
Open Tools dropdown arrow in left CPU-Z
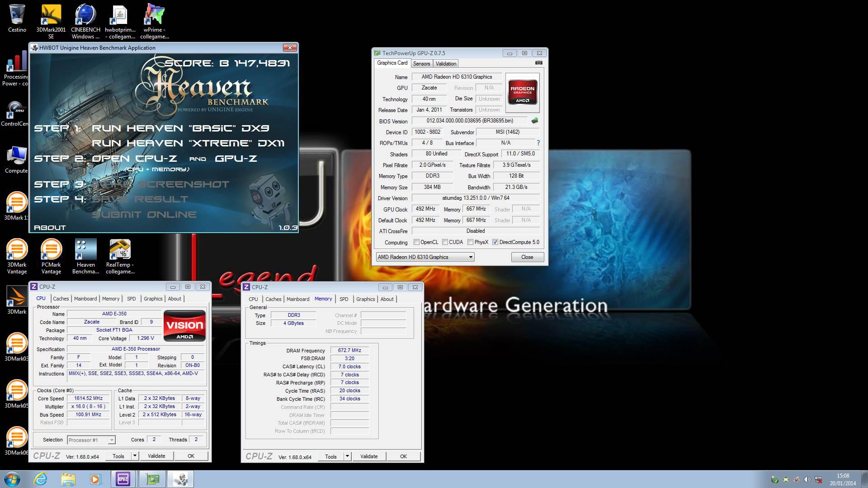tap(135, 456)
